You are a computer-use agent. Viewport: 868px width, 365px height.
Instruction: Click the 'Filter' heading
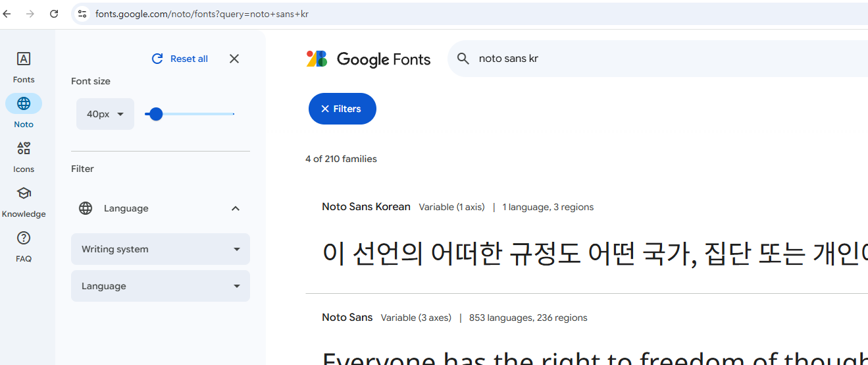point(82,169)
